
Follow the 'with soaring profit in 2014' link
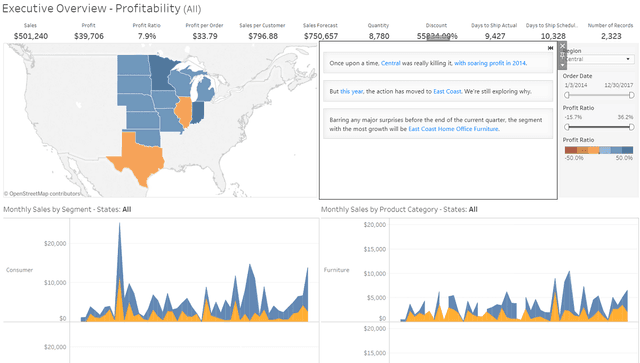coord(490,63)
